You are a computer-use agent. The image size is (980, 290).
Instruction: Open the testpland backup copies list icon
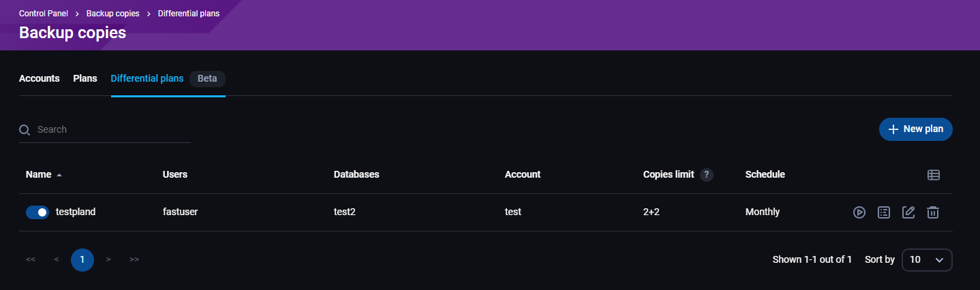[x=884, y=212]
